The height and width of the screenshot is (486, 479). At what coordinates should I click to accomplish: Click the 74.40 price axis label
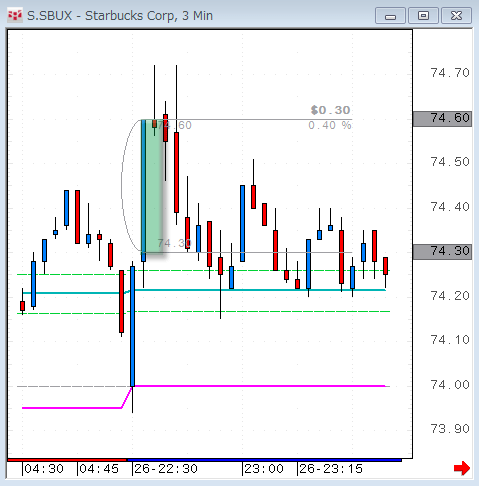[x=450, y=207]
